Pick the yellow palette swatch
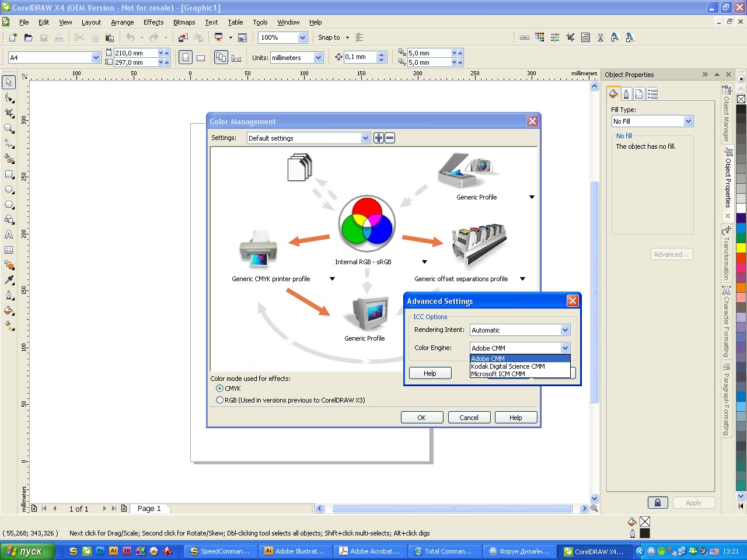 point(741,248)
